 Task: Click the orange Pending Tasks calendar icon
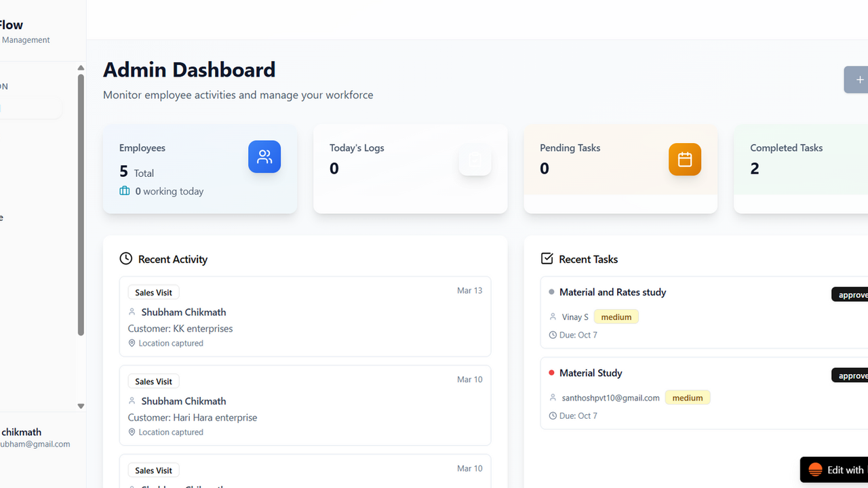pyautogui.click(x=685, y=159)
